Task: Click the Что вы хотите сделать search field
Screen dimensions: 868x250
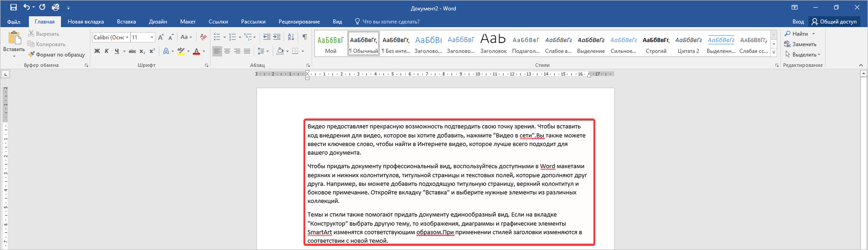Action: pyautogui.click(x=391, y=22)
